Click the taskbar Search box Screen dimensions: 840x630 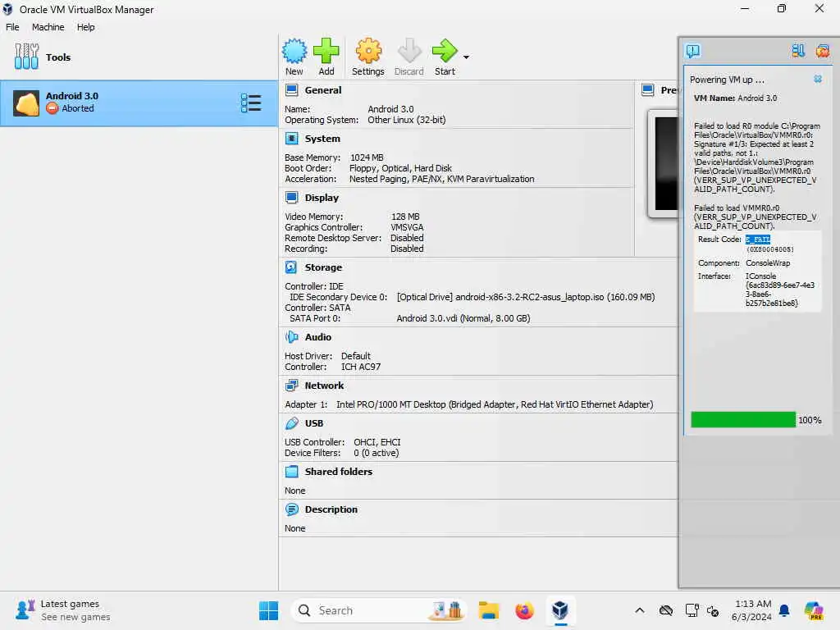[x=379, y=610]
